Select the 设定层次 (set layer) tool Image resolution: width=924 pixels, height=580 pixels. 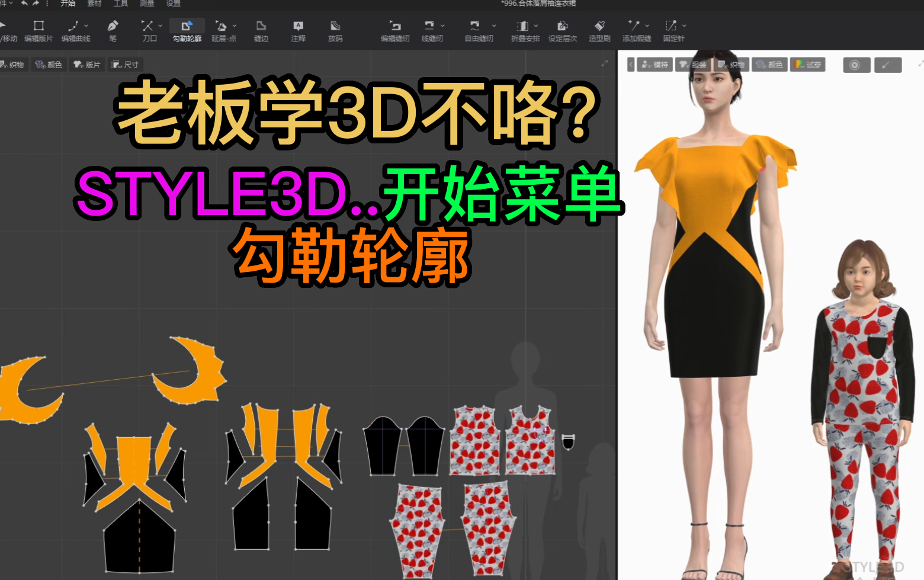(x=563, y=31)
